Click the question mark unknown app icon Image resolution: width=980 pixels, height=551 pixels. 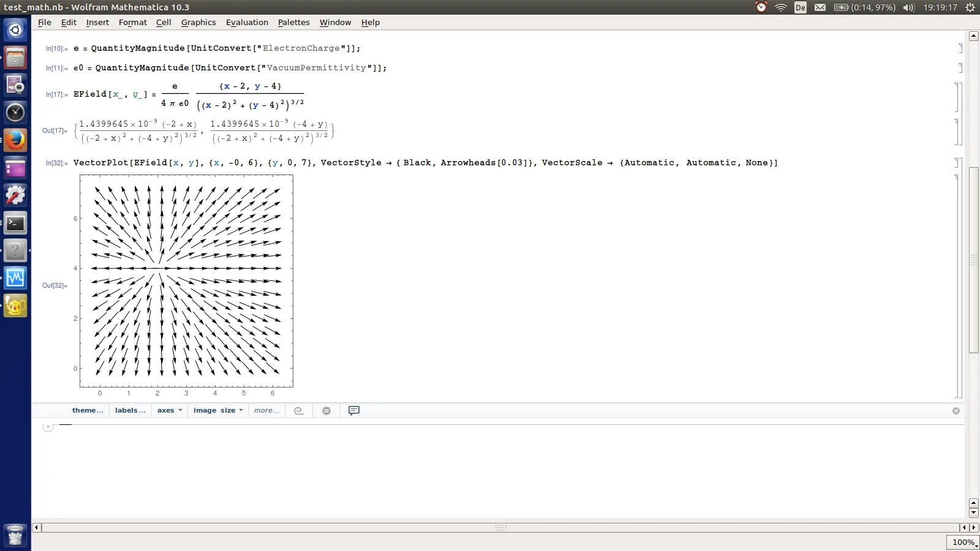point(15,250)
